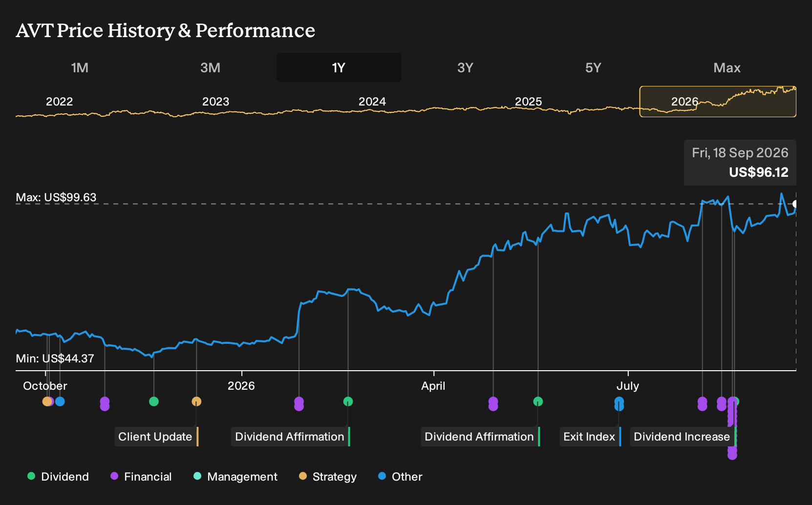
Task: Toggle the Other legend filter
Action: pyautogui.click(x=400, y=477)
